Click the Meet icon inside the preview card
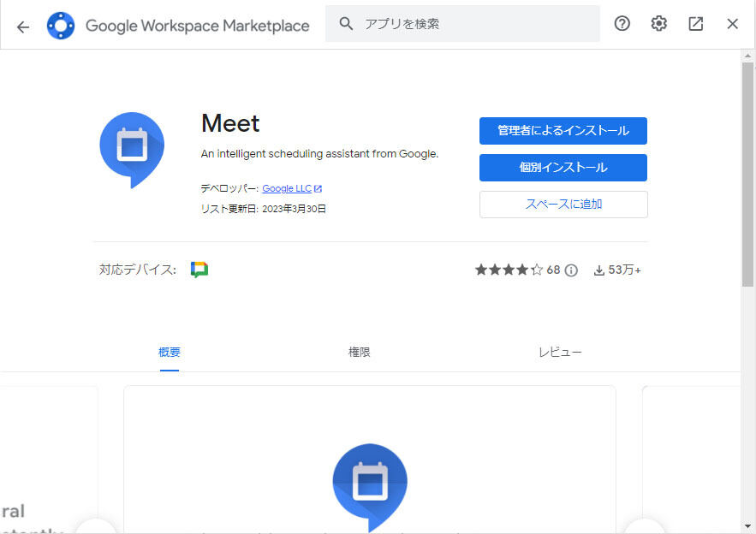 pos(370,487)
